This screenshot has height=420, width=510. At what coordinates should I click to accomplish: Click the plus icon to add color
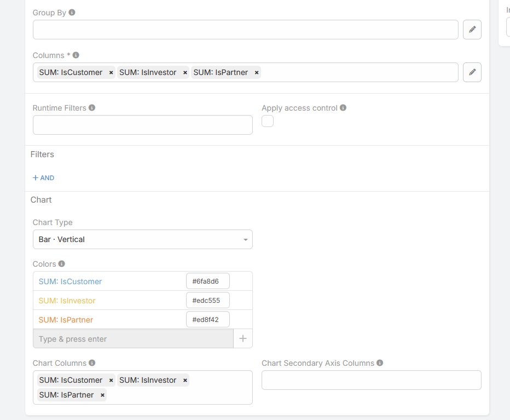tap(243, 338)
